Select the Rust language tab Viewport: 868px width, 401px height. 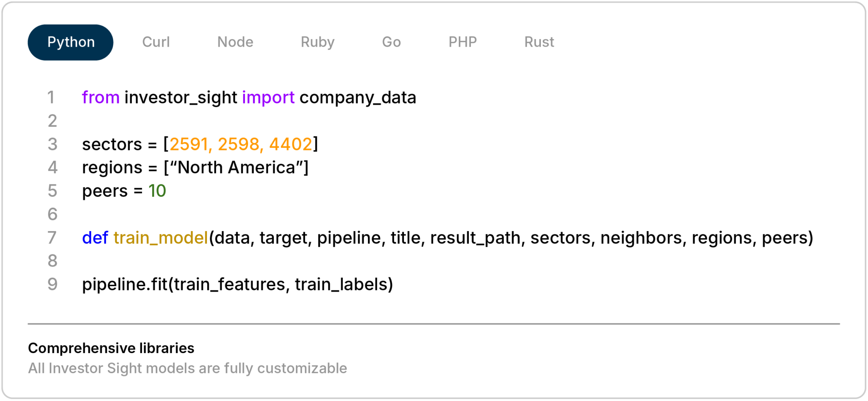(x=539, y=42)
